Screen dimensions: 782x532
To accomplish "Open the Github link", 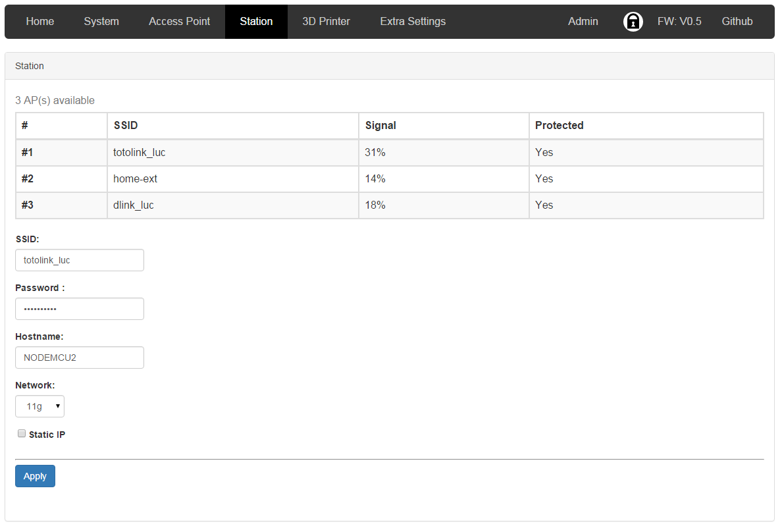I will click(737, 22).
